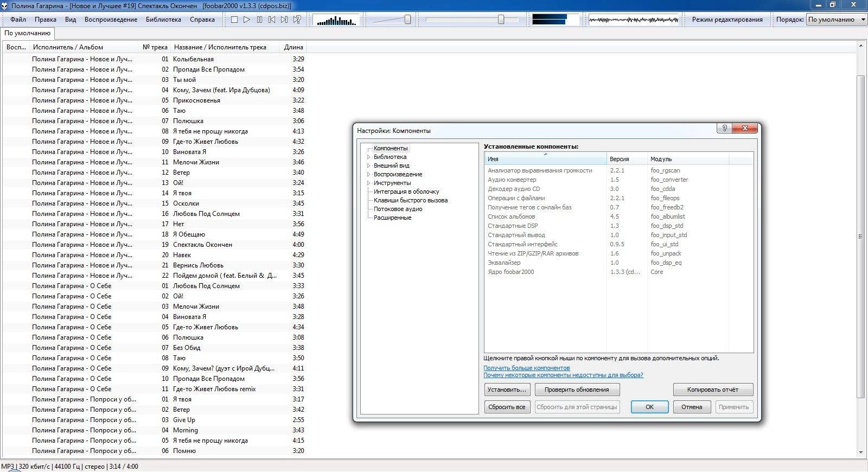
Task: Open the Библиотека menu
Action: pyautogui.click(x=163, y=20)
